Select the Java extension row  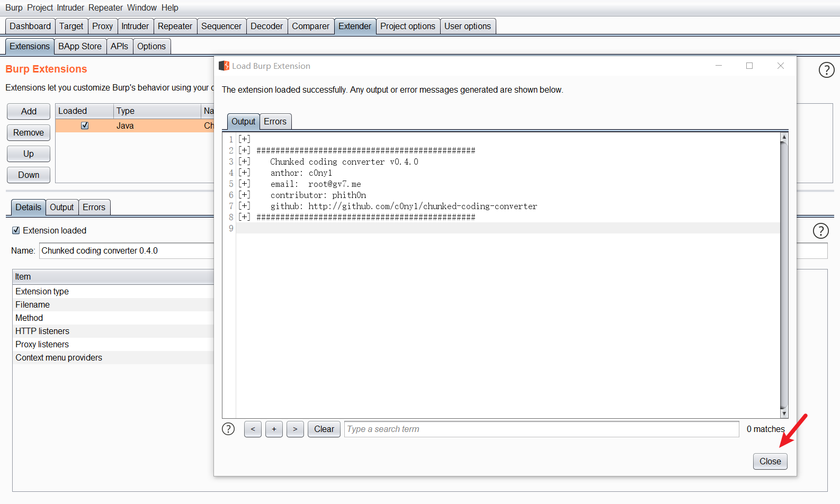[x=135, y=125]
